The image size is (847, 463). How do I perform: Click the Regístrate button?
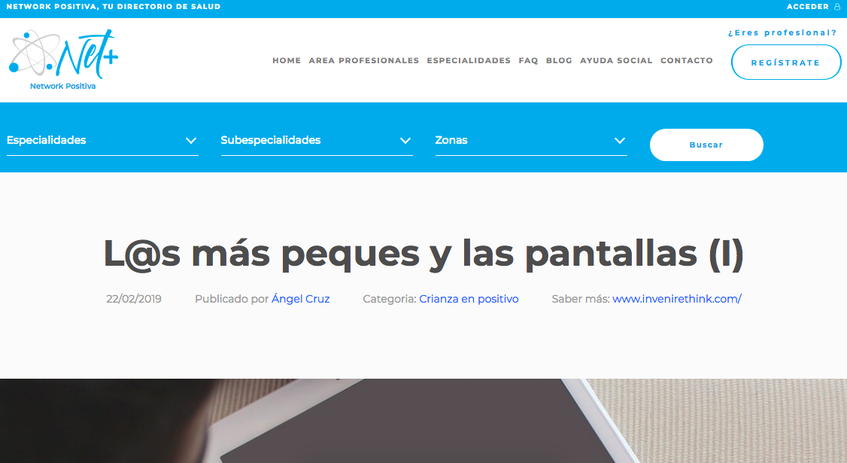785,62
